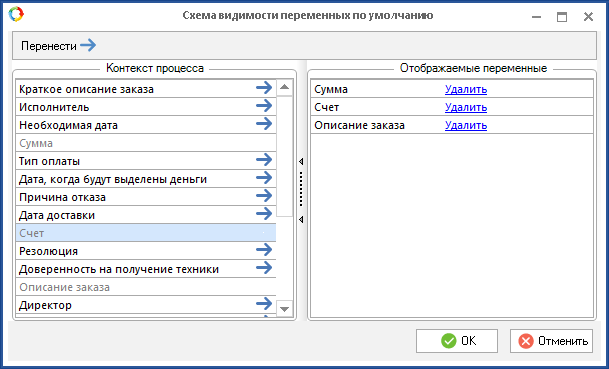Click Удалить next to Счет

click(466, 107)
